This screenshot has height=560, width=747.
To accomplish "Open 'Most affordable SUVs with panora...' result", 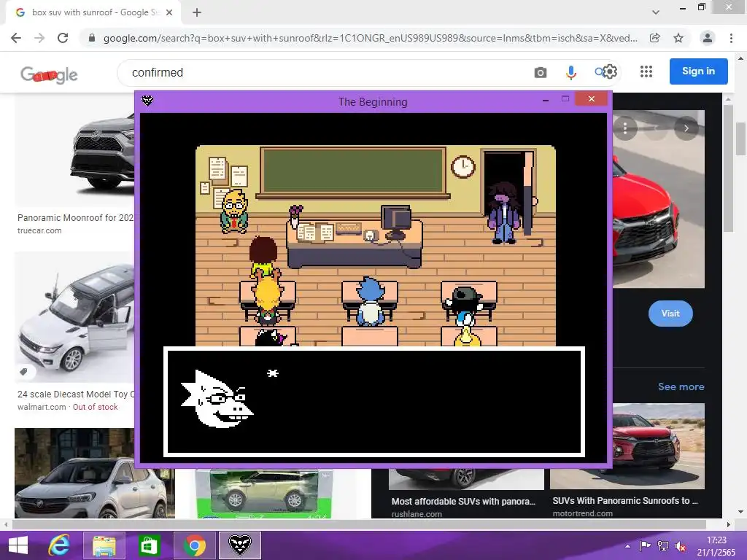I will click(x=463, y=501).
